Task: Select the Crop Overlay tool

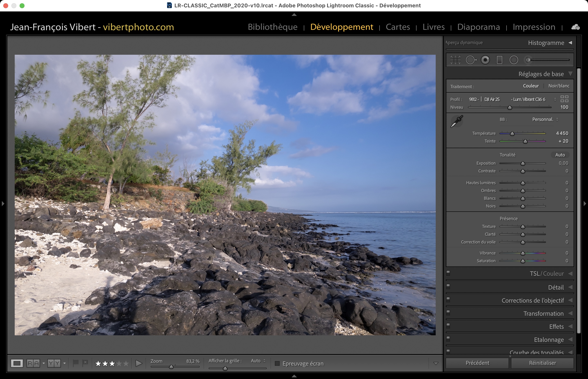Action: tap(455, 60)
